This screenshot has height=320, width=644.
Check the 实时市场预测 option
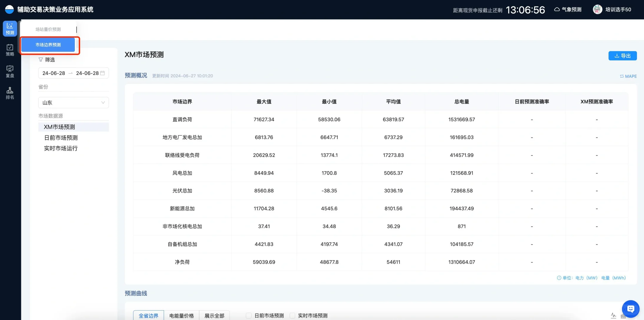pos(292,316)
